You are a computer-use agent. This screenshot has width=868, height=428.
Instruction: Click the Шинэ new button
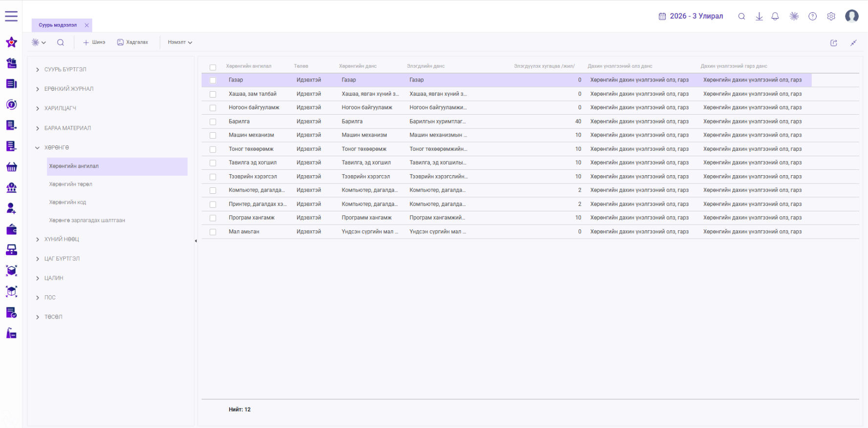pos(94,42)
